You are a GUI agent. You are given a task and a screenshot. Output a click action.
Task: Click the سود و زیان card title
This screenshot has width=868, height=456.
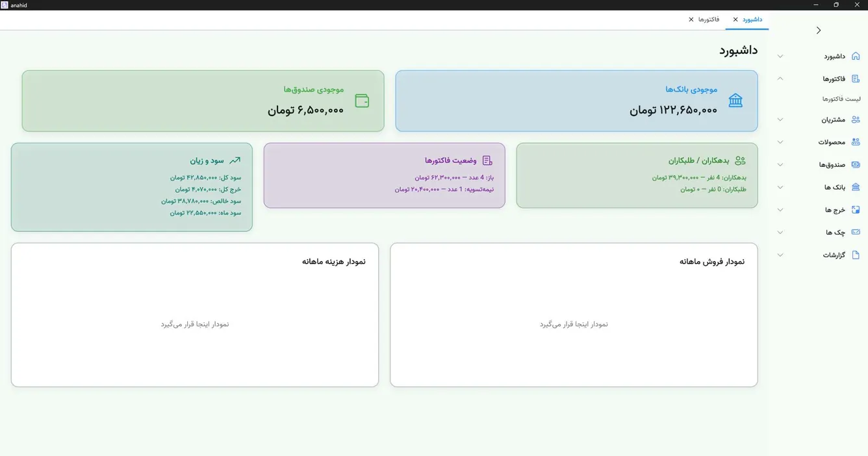click(x=207, y=160)
